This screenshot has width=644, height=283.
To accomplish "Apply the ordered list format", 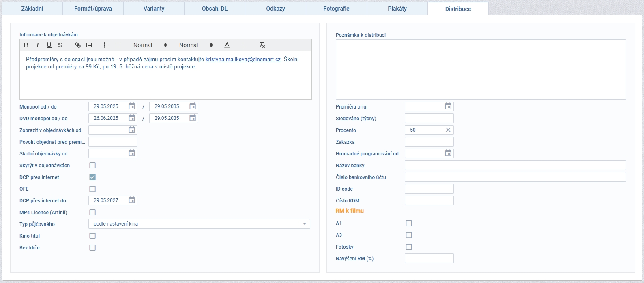I will point(107,45).
